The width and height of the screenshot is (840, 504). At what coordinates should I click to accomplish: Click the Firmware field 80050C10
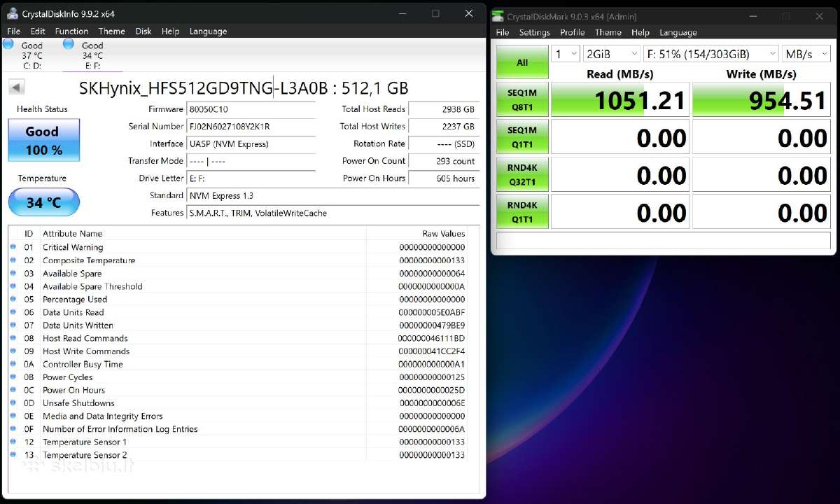pyautogui.click(x=251, y=109)
